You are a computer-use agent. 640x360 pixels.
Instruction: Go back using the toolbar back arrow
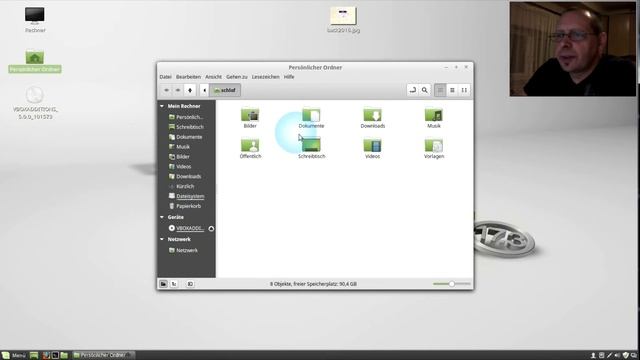pos(166,90)
